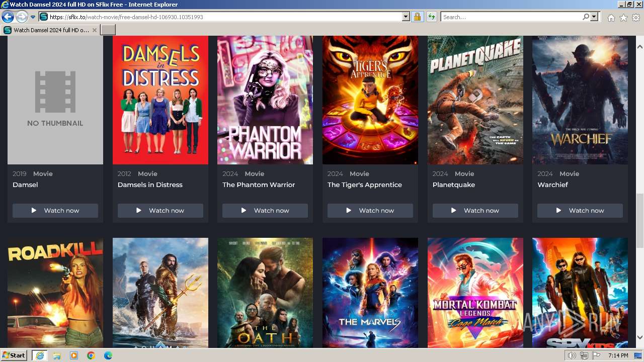Click the magnifier search icon
The width and height of the screenshot is (644, 362).
[x=586, y=17]
